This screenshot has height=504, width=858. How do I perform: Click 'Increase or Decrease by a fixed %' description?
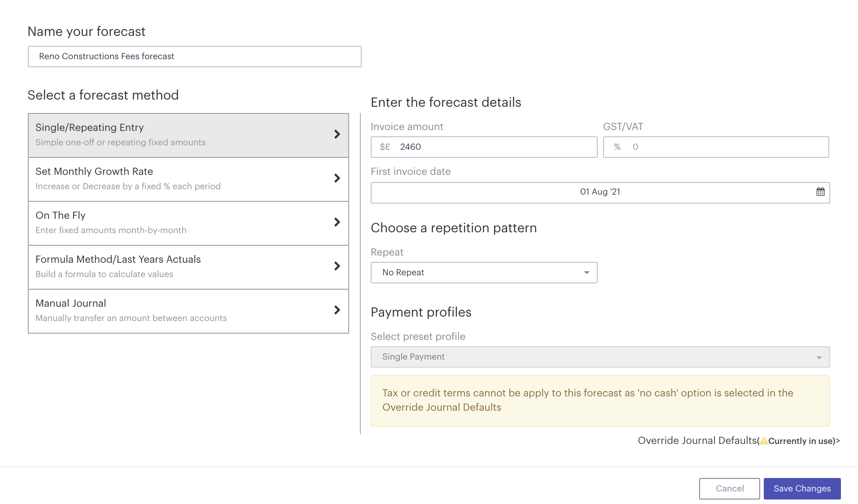128,187
